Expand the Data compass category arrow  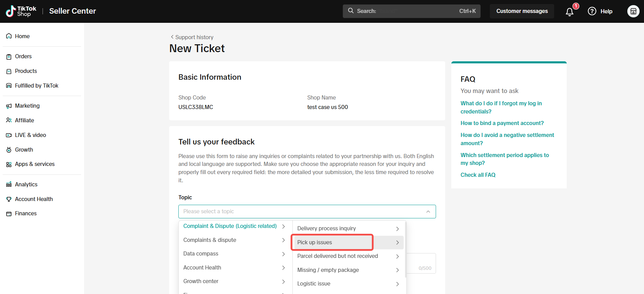(x=284, y=254)
